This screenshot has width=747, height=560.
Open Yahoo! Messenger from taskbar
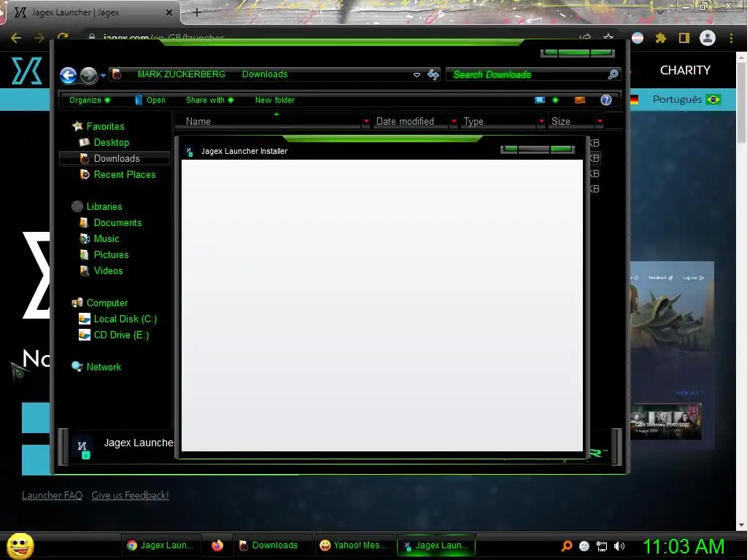click(x=353, y=545)
